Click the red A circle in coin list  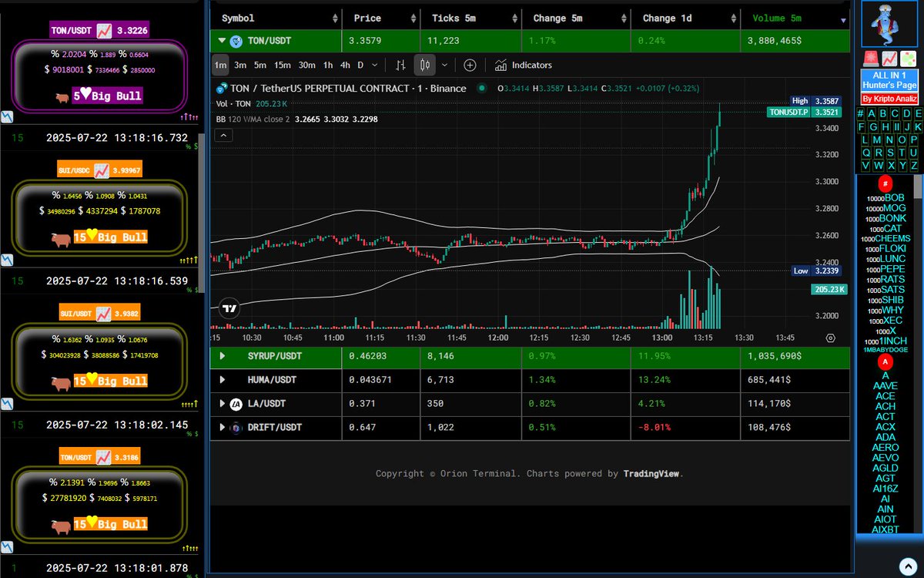pos(885,362)
